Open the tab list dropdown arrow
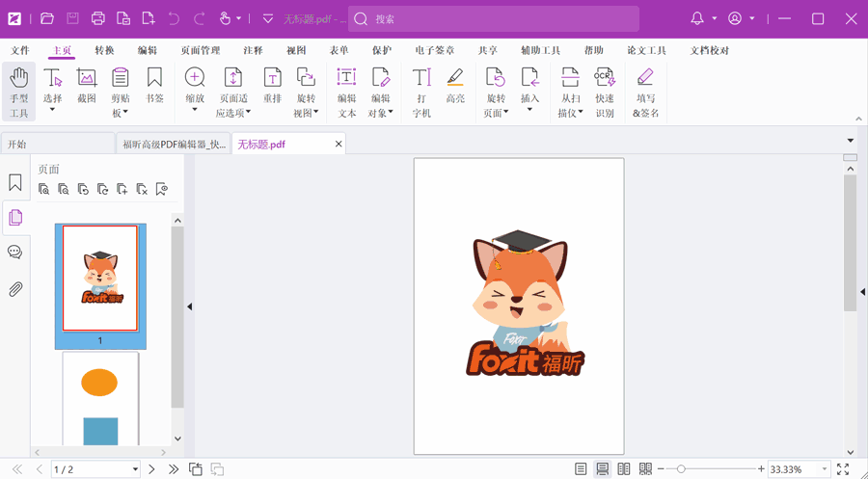The width and height of the screenshot is (868, 479). [x=851, y=141]
